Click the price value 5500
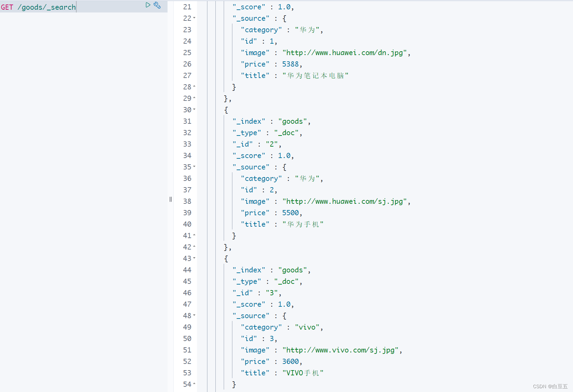This screenshot has height=392, width=573. click(290, 213)
